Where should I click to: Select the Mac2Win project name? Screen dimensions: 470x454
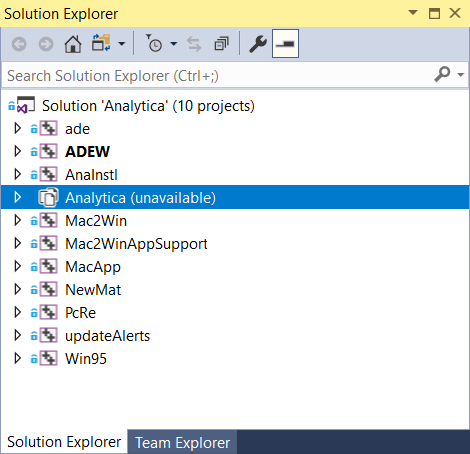click(x=96, y=221)
